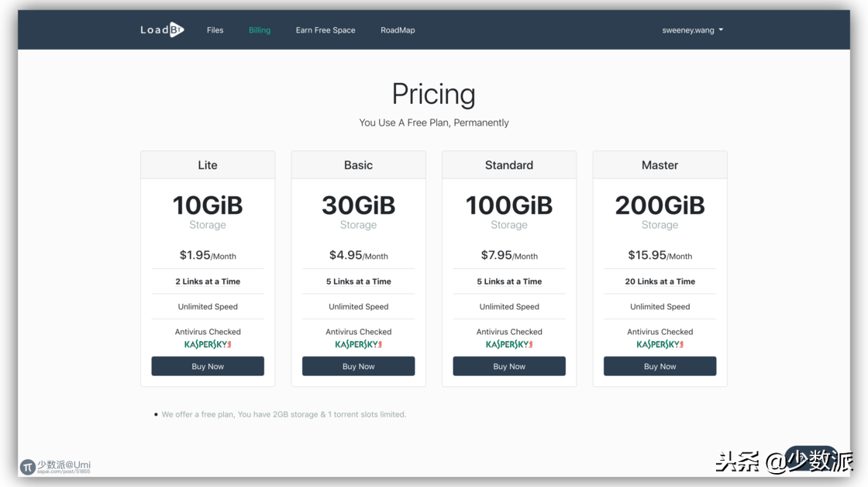
Task: Click Kaspersky logo in Lite plan
Action: (x=208, y=344)
